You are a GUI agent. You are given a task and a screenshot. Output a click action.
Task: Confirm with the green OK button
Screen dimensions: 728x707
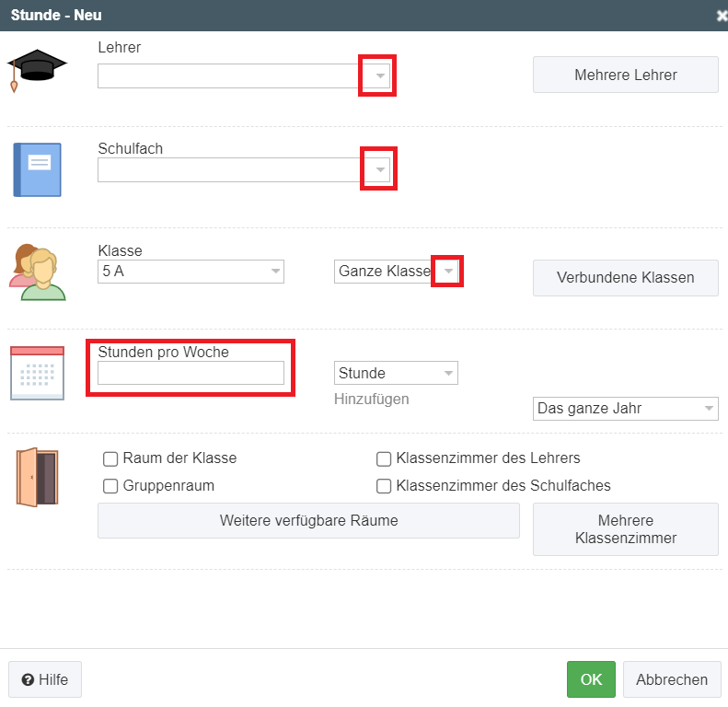[591, 679]
